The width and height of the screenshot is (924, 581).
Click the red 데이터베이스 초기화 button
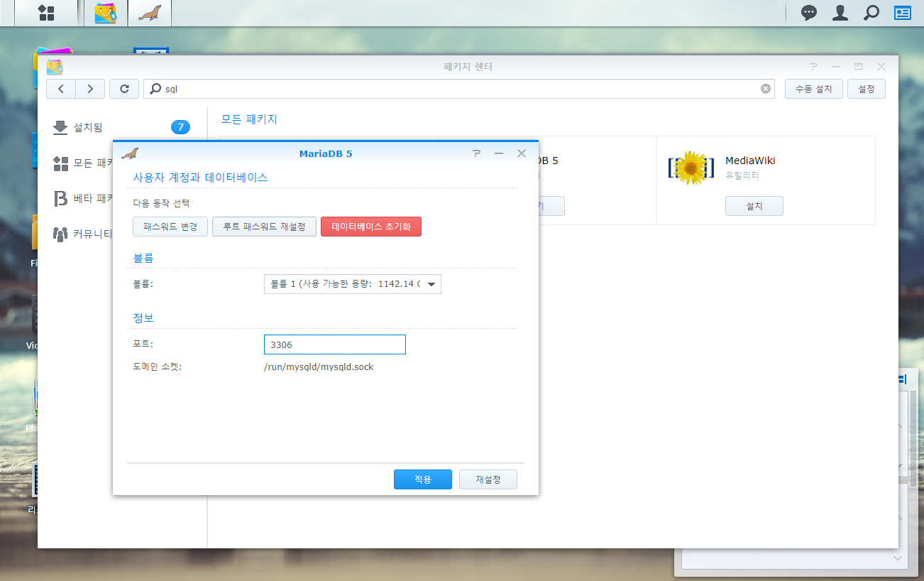[x=371, y=227]
